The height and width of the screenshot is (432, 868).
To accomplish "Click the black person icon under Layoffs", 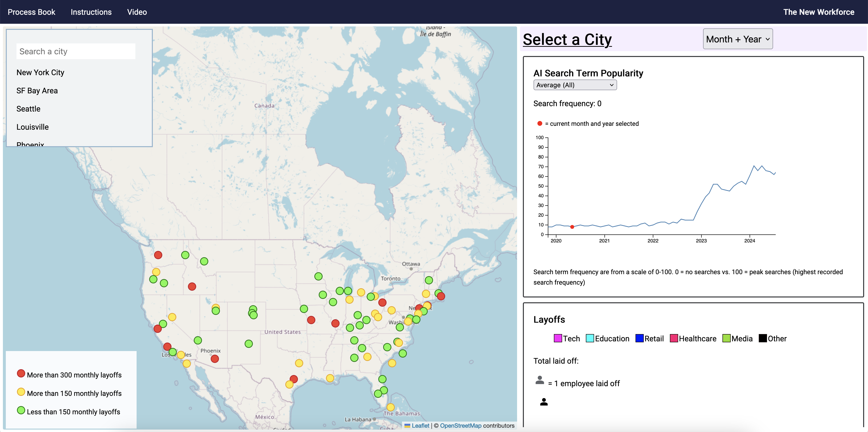I will coord(543,402).
